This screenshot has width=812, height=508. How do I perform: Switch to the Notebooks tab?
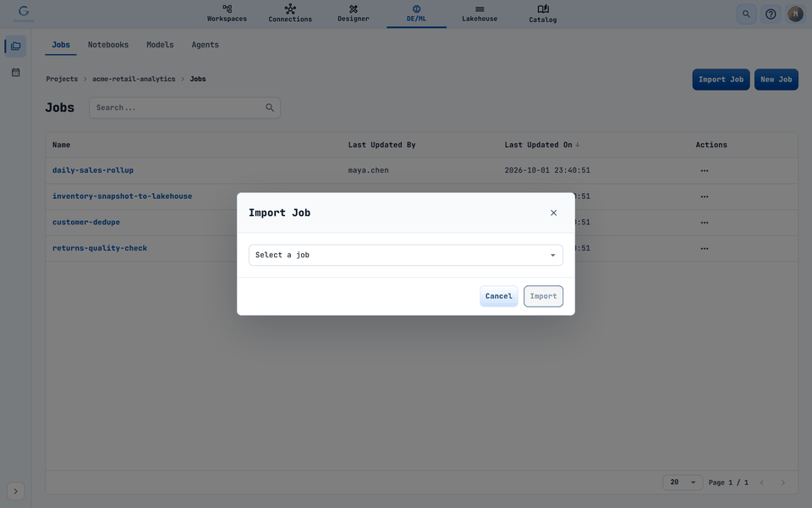coord(108,45)
